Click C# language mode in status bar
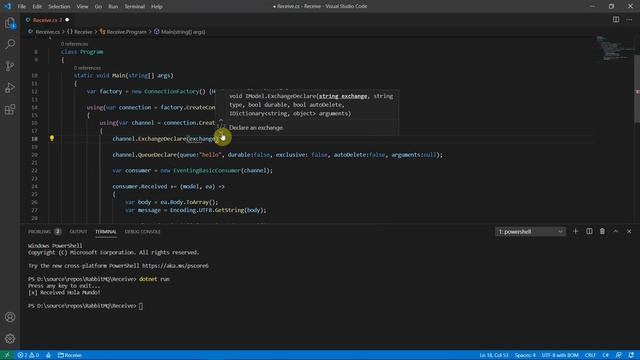This screenshot has width=640, height=360. pyautogui.click(x=606, y=355)
